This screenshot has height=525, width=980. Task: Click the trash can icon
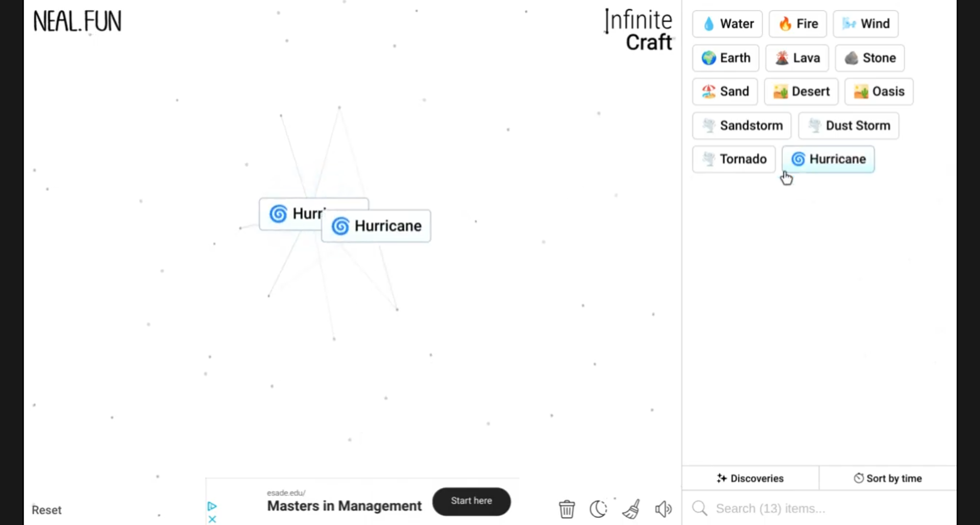tap(567, 509)
